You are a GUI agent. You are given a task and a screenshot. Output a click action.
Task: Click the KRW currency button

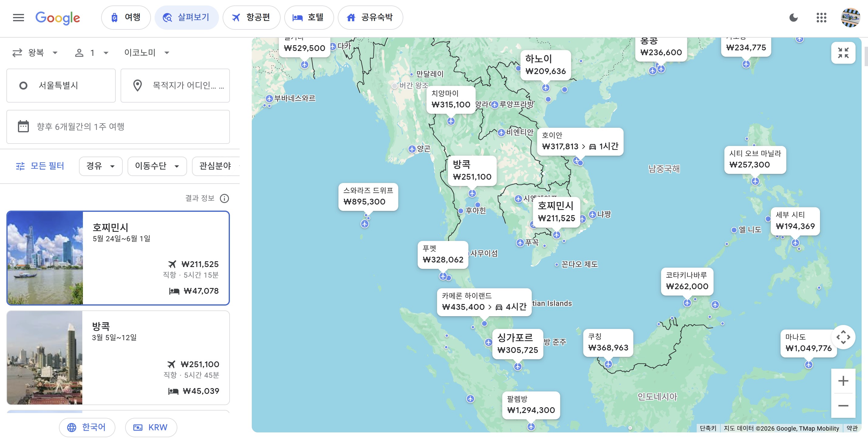click(151, 427)
